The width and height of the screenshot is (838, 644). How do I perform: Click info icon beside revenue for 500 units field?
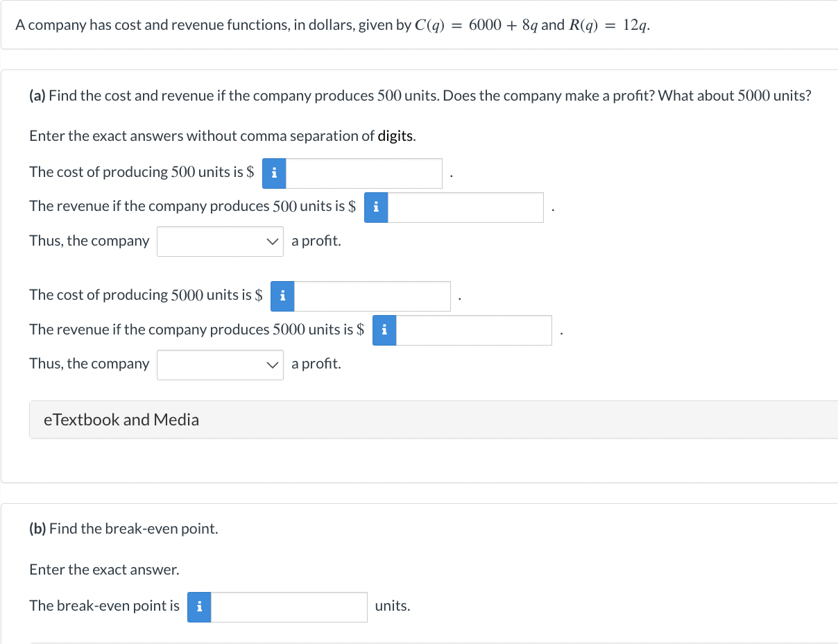tap(375, 207)
